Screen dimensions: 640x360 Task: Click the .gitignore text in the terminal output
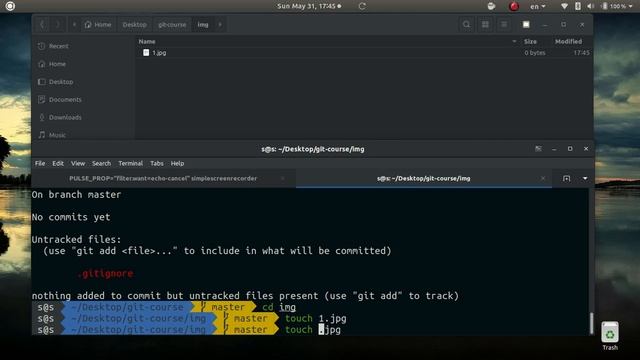click(105, 273)
